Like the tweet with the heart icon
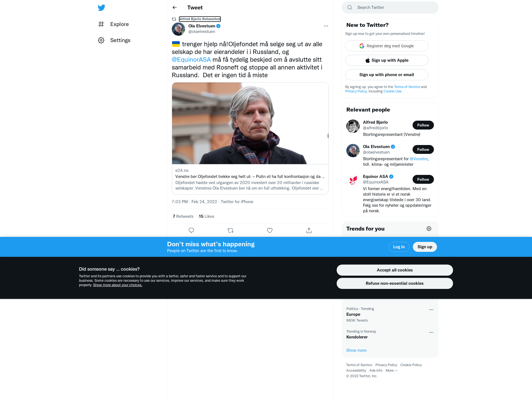 click(270, 230)
